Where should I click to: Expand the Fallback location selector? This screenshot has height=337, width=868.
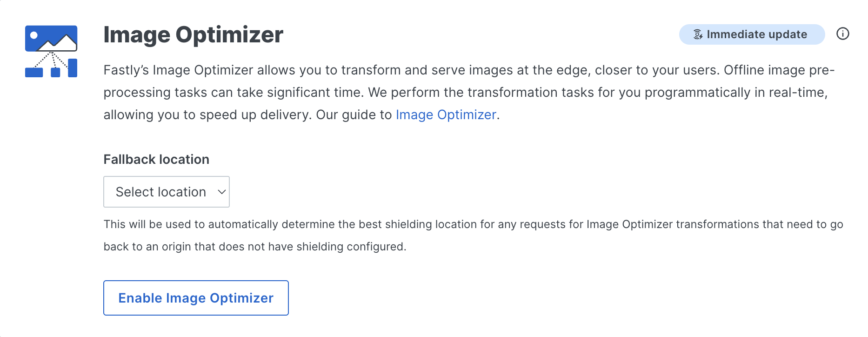pos(166,191)
